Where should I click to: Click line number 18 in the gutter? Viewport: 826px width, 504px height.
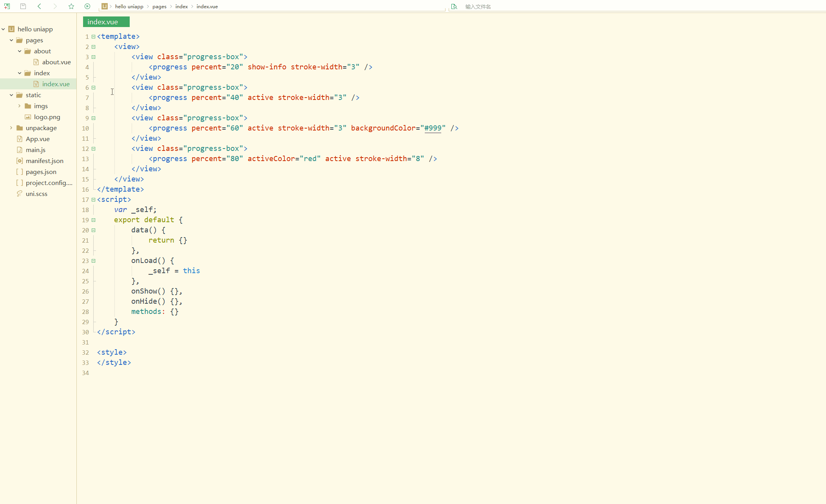click(85, 210)
